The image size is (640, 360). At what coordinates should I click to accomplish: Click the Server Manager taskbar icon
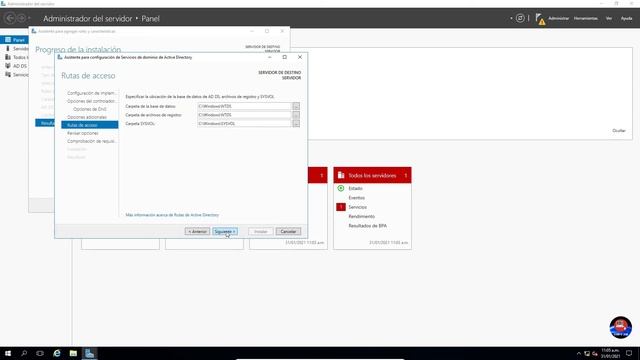point(89,353)
